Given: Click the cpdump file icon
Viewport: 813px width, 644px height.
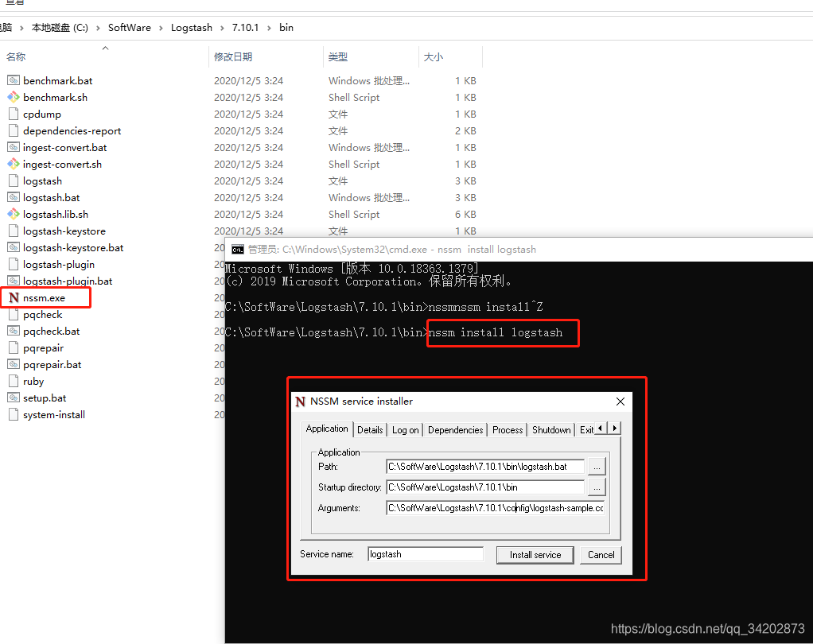Looking at the screenshot, I should 14,114.
